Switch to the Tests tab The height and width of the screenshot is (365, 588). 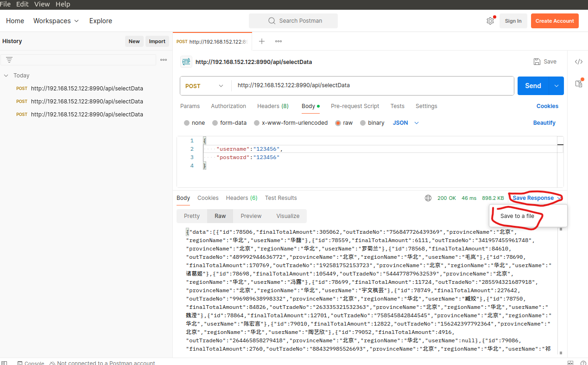coord(397,106)
